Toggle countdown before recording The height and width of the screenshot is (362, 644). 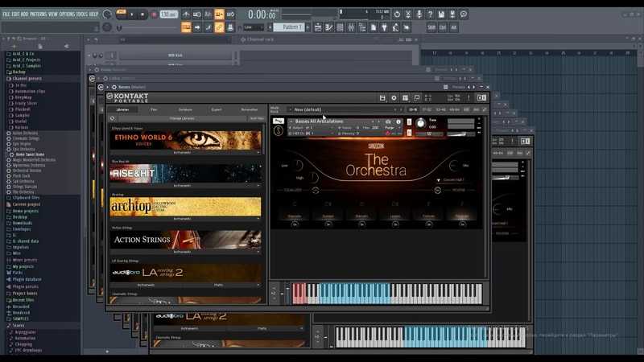(208, 14)
